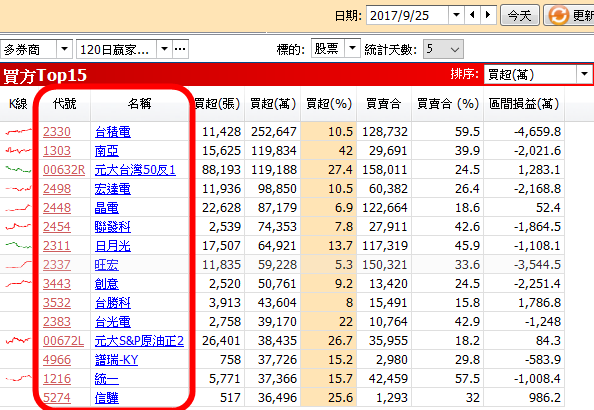
Task: Open stock name link 譜瑞-KY
Action: (116, 360)
